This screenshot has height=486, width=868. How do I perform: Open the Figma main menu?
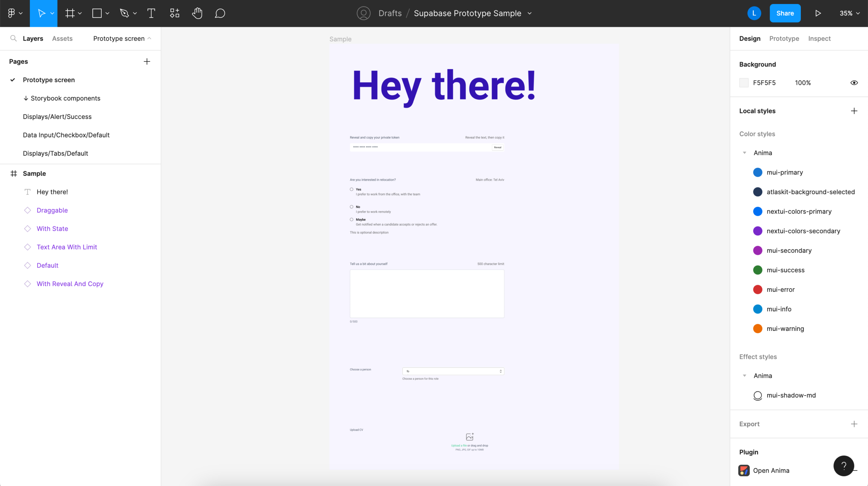coord(15,13)
